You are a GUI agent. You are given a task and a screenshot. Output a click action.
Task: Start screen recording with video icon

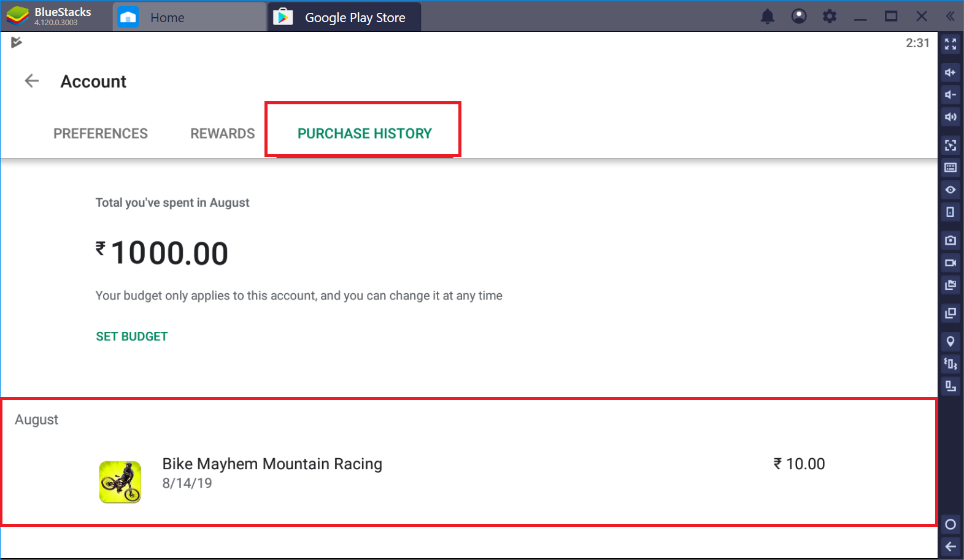point(951,263)
